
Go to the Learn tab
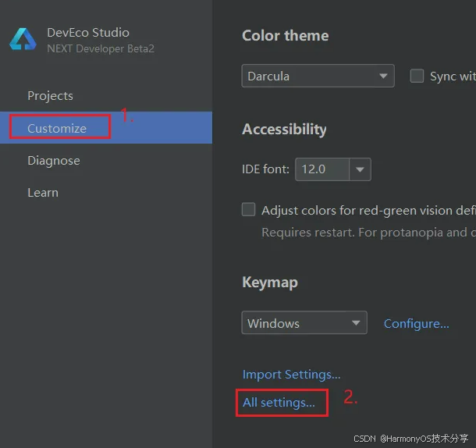click(x=43, y=193)
